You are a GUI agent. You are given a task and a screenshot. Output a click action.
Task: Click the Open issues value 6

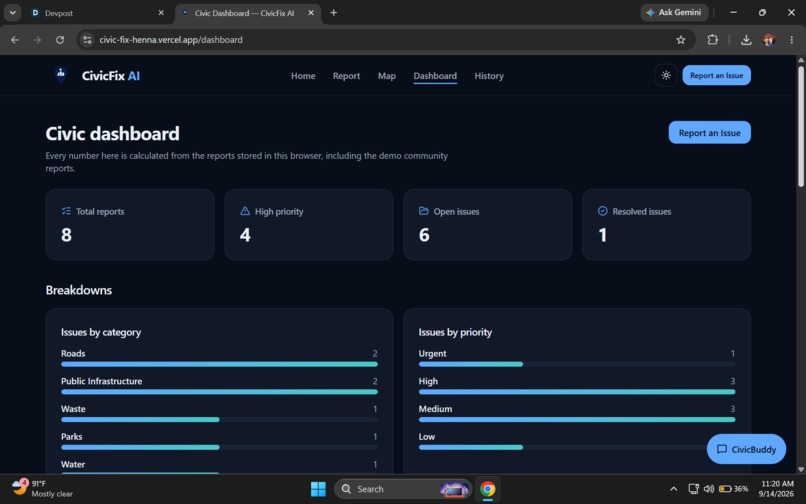coord(424,235)
